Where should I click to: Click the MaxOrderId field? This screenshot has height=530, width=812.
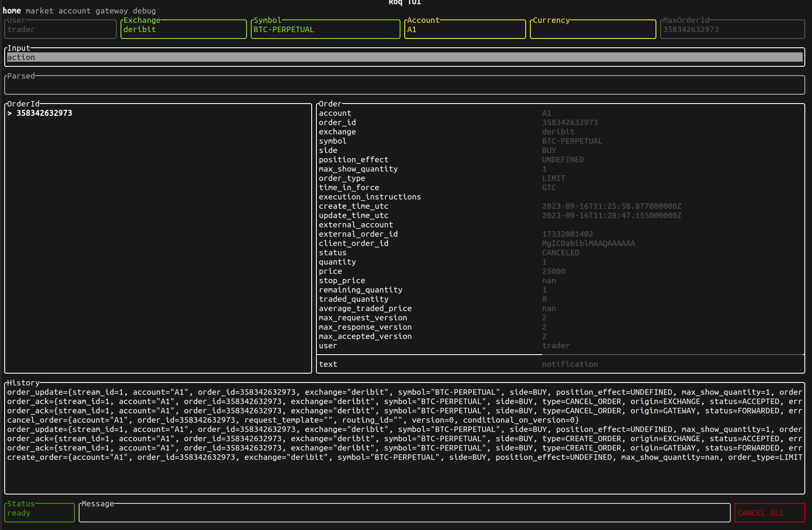732,29
